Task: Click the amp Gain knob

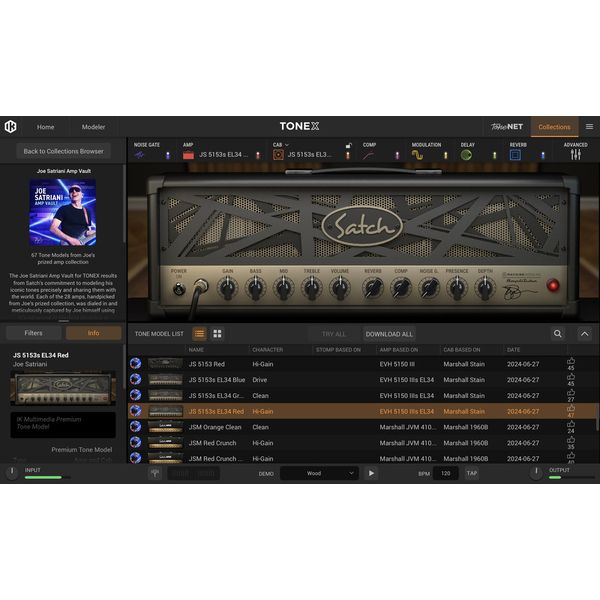Action: point(227,288)
